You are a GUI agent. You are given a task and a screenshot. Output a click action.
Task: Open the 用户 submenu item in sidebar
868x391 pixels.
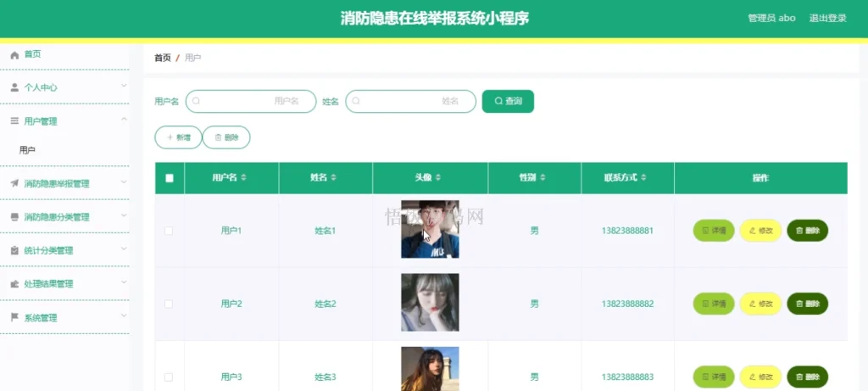point(28,150)
